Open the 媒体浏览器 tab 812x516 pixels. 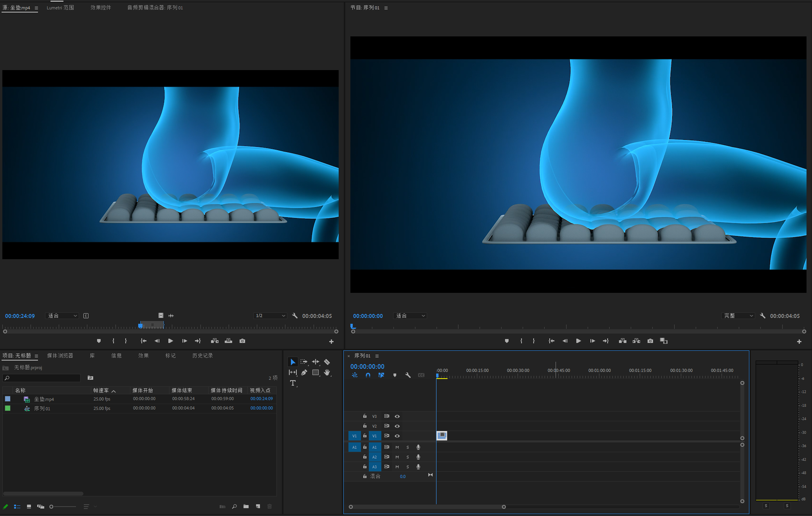click(x=60, y=355)
